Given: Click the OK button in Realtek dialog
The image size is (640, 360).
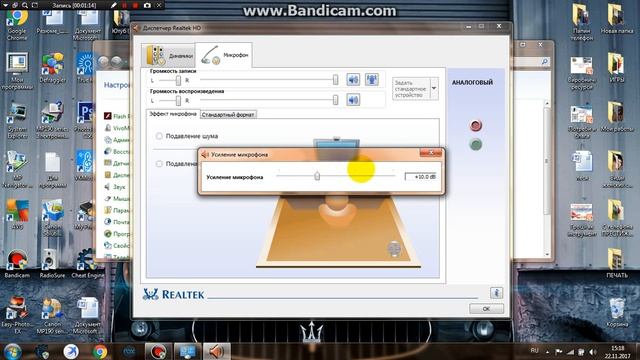Looking at the screenshot, I should 486,309.
